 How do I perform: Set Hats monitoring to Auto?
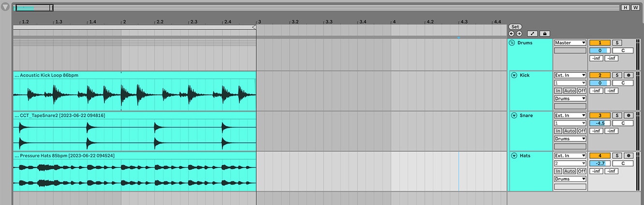(570, 171)
